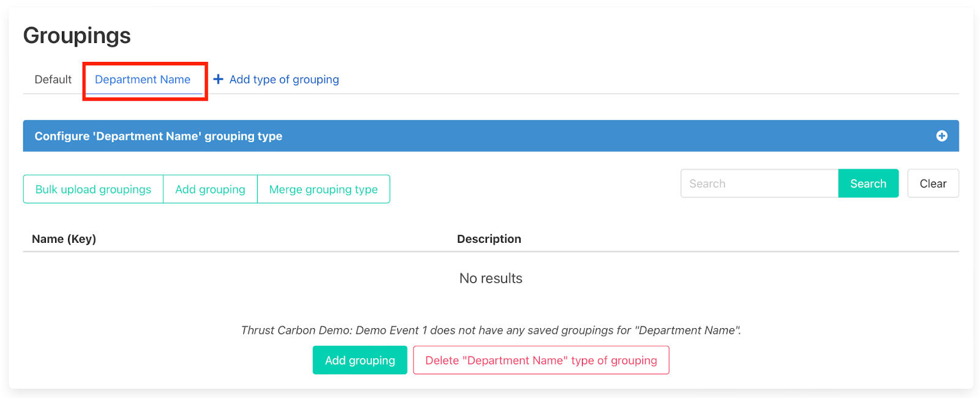Expand the Configure panel plus-circle icon
The width and height of the screenshot is (980, 398).
pyautogui.click(x=941, y=136)
